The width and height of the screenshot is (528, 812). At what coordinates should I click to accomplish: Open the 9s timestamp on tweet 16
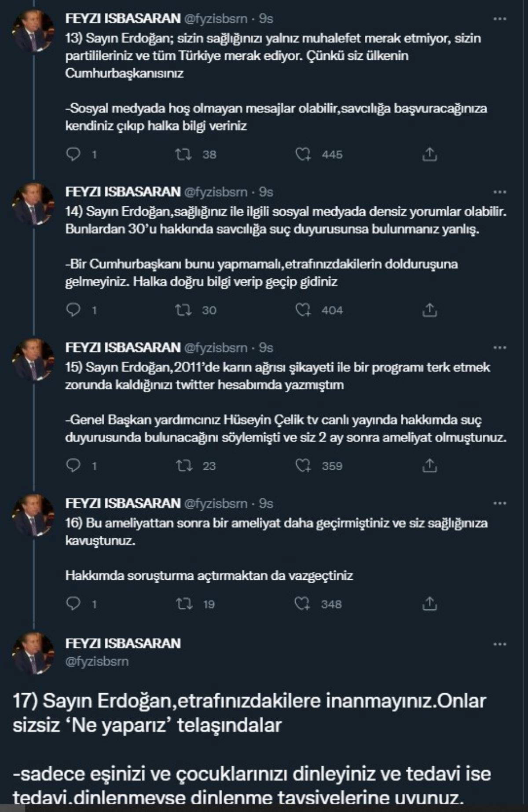coord(266,503)
